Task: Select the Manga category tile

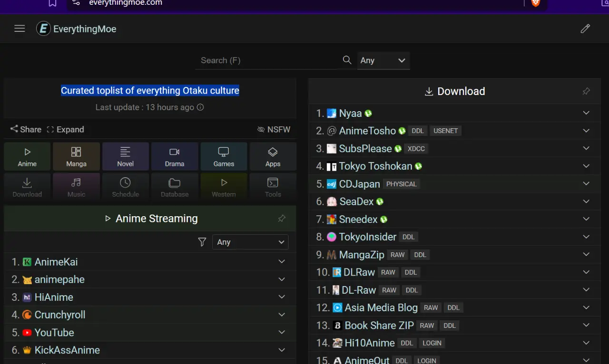Action: point(76,156)
